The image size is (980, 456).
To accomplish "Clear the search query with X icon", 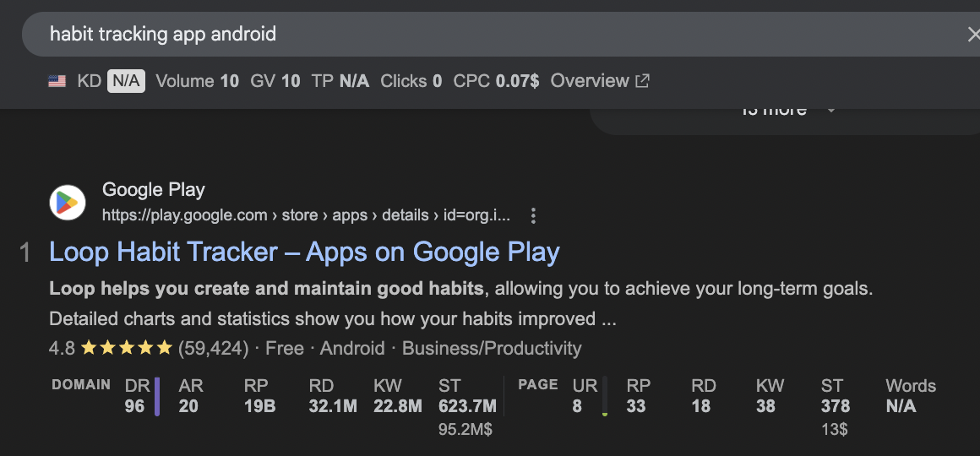I will [972, 35].
